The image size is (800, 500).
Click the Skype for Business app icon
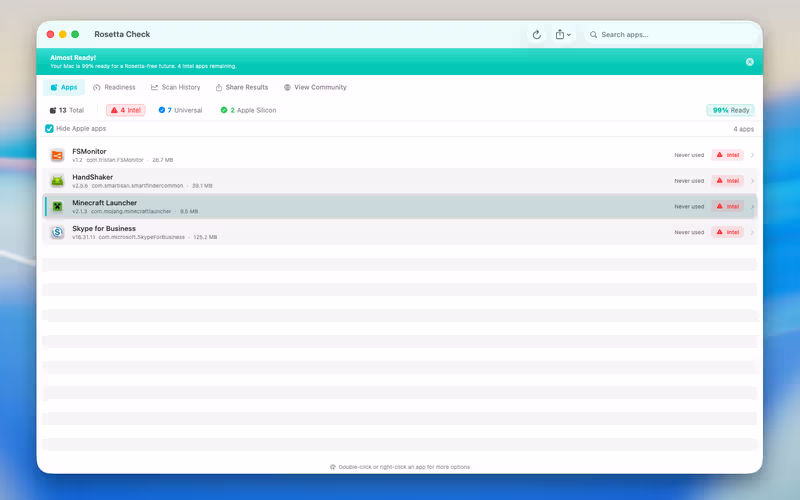57,232
